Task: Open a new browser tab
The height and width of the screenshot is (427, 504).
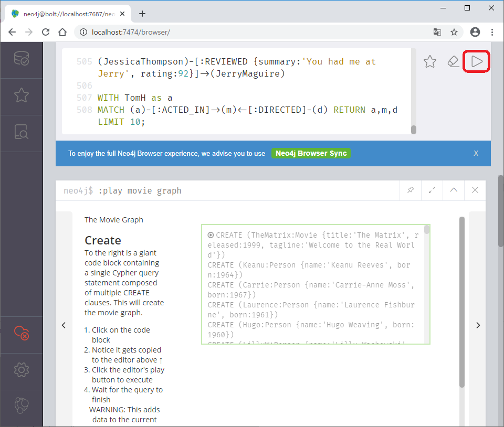Action: (142, 14)
